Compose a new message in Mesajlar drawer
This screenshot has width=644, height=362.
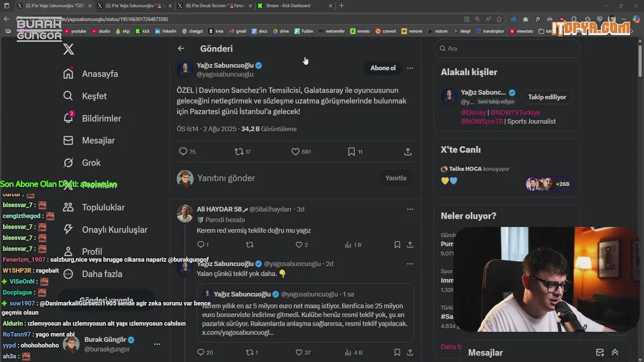(600, 352)
